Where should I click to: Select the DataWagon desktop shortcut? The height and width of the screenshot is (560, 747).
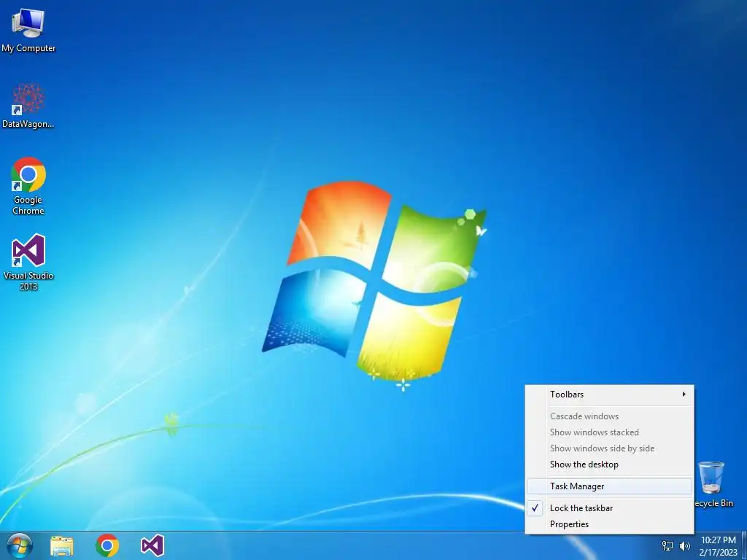coord(28,105)
